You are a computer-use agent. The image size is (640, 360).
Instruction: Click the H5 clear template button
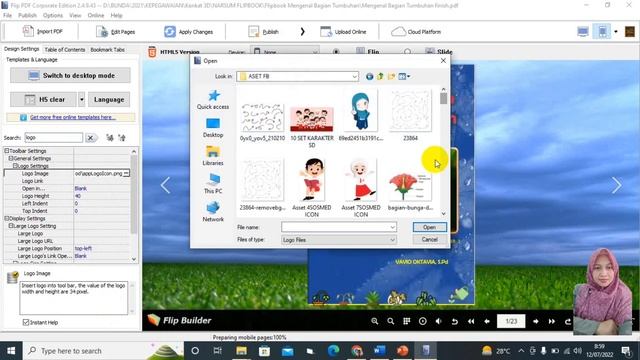coord(43,99)
